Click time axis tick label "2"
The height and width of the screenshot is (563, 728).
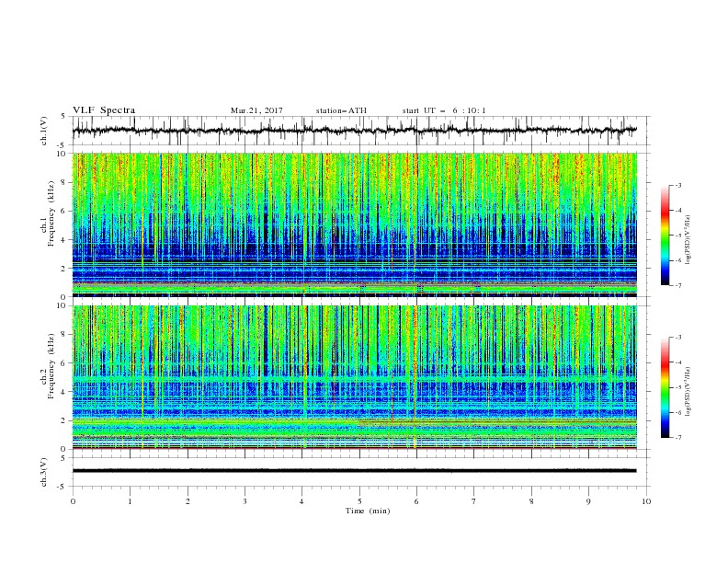pos(188,501)
